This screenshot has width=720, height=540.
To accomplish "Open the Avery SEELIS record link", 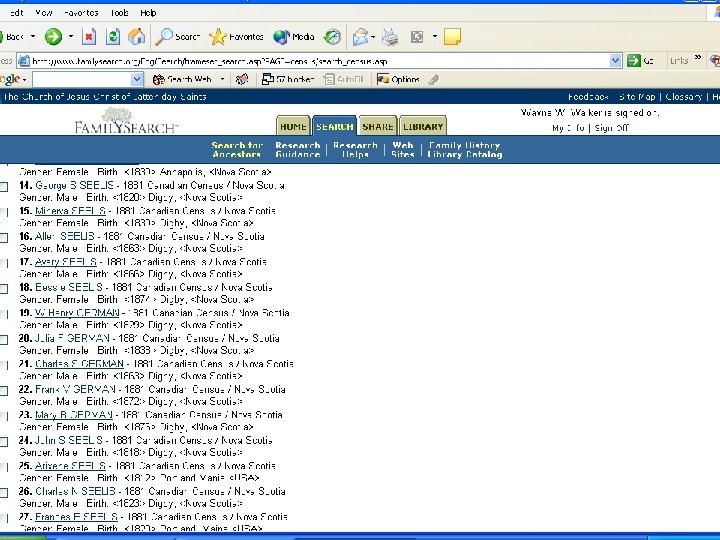I will pyautogui.click(x=66, y=262).
